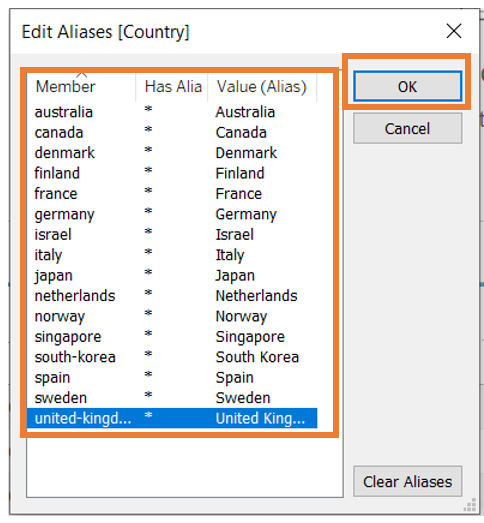The height and width of the screenshot is (523, 484).
Task: Edit the Denmark alias value
Action: pos(246,153)
